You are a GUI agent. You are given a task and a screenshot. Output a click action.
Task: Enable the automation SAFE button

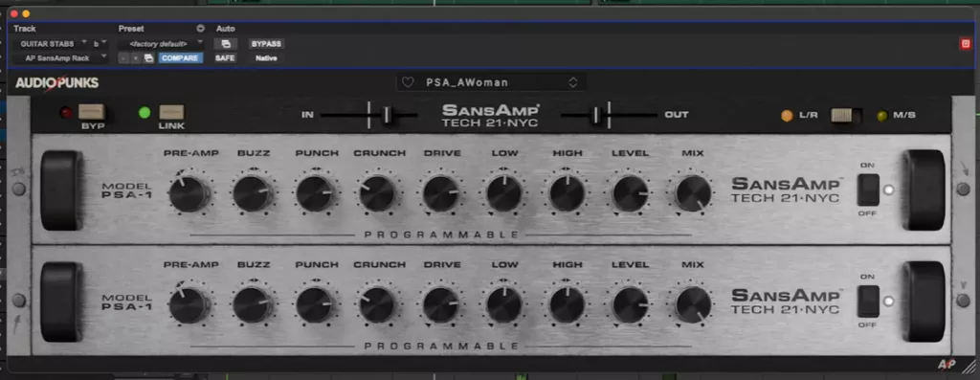(x=225, y=58)
